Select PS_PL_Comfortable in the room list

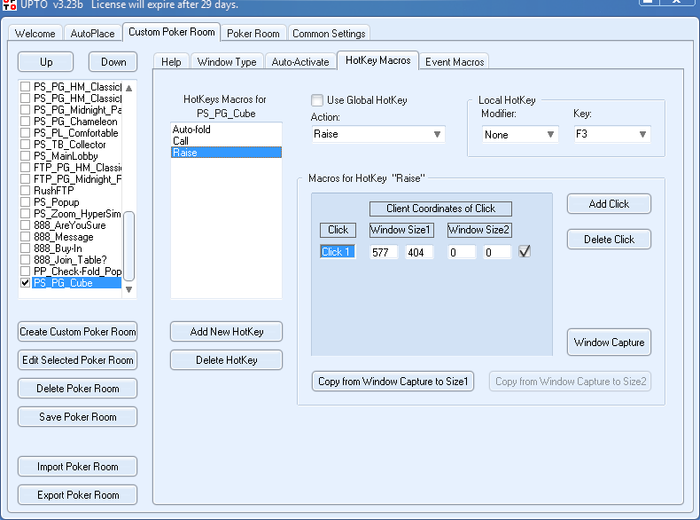click(x=76, y=133)
